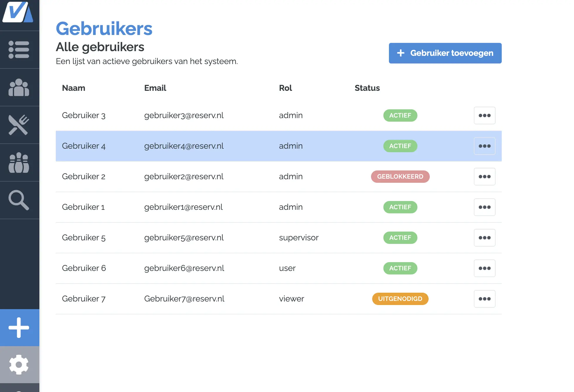Screen dimensions: 574x392
Task: Open the users group sidebar icon
Action: pyautogui.click(x=19, y=87)
